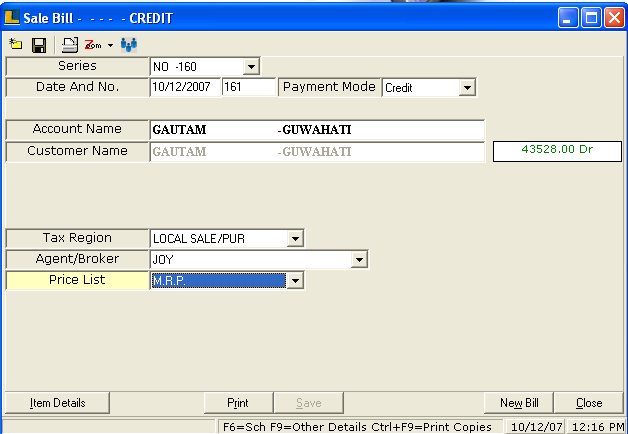Click the Customer Name label
This screenshot has height=434, width=628.
[x=77, y=151]
